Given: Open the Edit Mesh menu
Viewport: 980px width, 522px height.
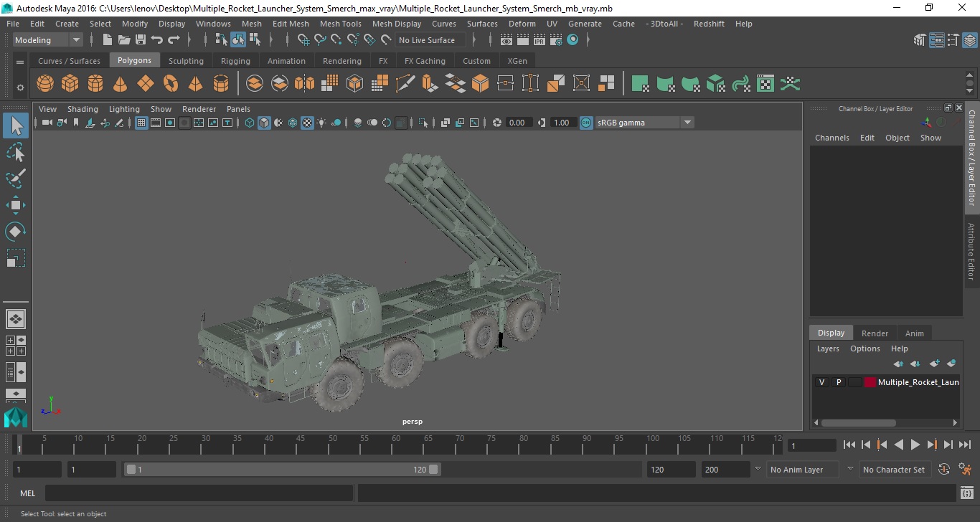Looking at the screenshot, I should [x=291, y=24].
